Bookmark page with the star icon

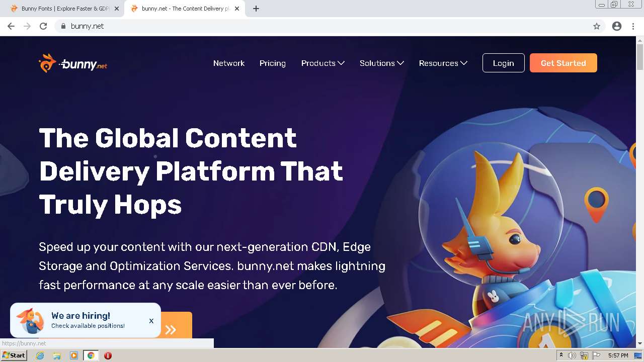(597, 26)
